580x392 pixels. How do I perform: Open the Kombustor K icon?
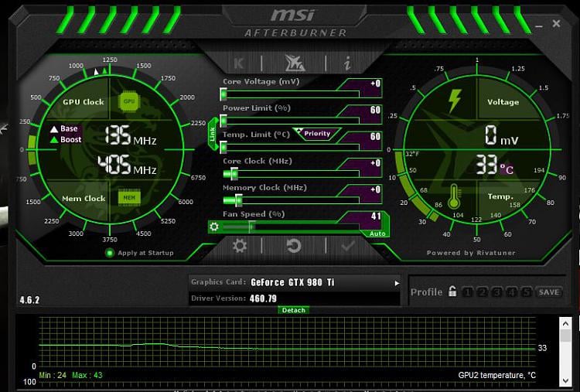tap(239, 63)
